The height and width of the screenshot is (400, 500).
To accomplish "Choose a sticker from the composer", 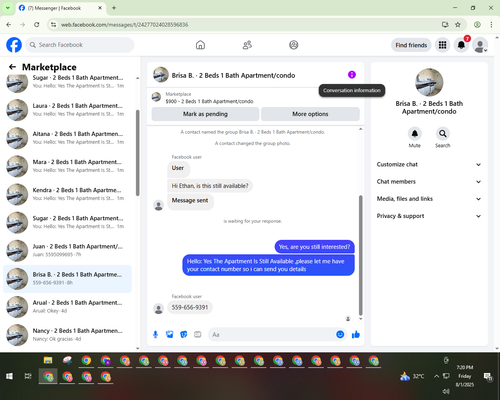I will 184,334.
